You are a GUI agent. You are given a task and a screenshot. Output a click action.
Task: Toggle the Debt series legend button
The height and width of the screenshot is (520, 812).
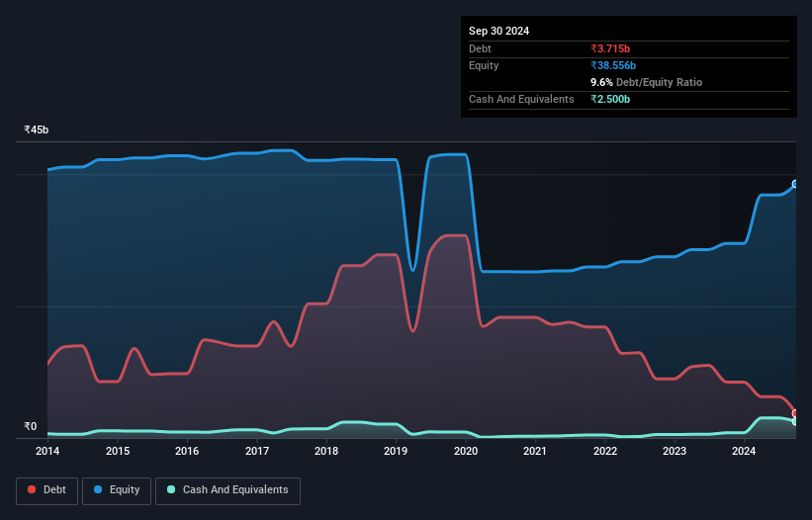[x=47, y=490]
